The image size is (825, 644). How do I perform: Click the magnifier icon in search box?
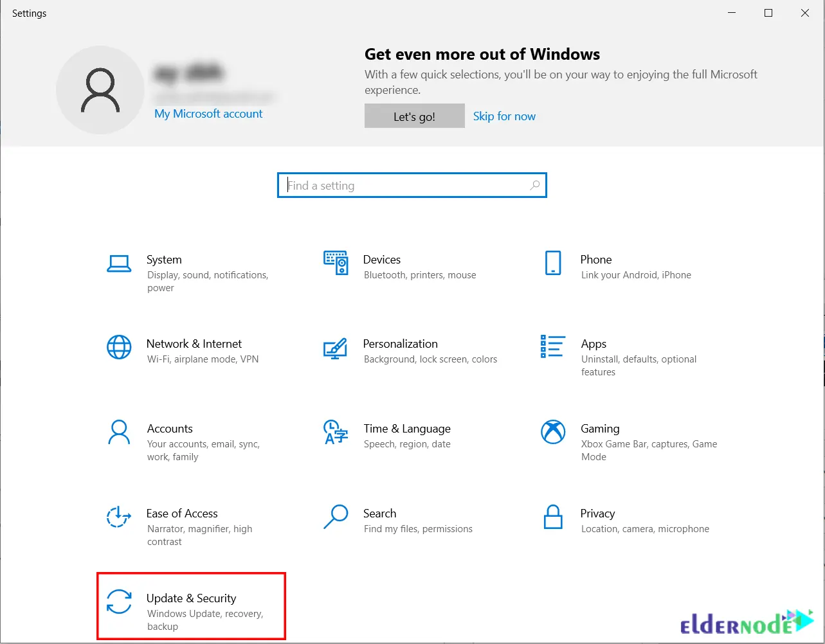pyautogui.click(x=534, y=185)
